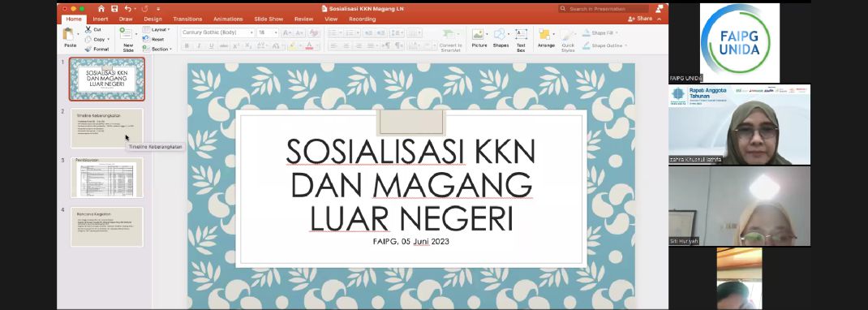This screenshot has width=868, height=310.
Task: Open Quick Styles
Action: (x=568, y=40)
